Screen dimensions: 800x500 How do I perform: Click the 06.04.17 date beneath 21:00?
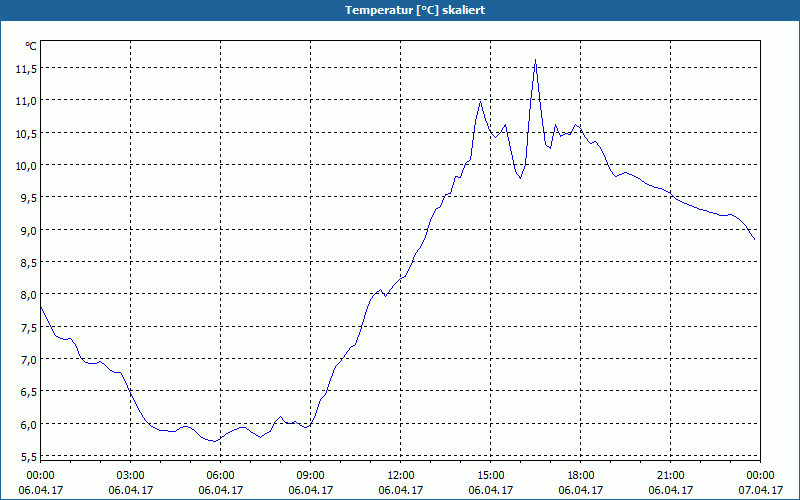point(670,490)
